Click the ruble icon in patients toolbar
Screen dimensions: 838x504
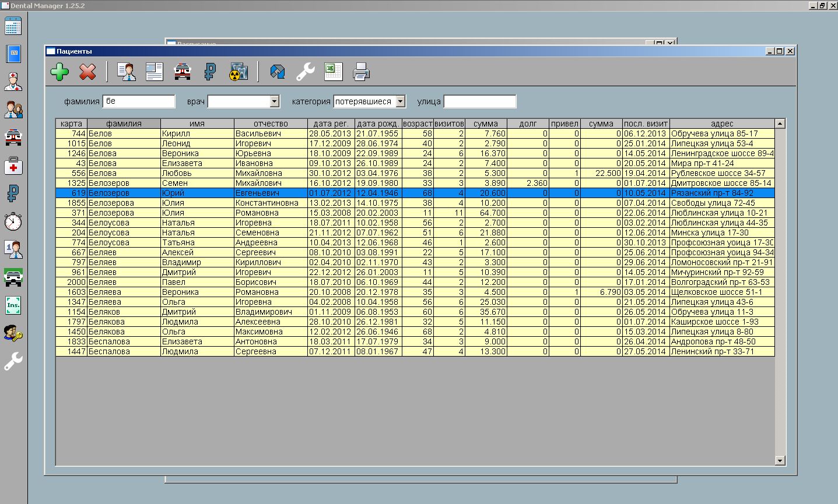(x=210, y=72)
